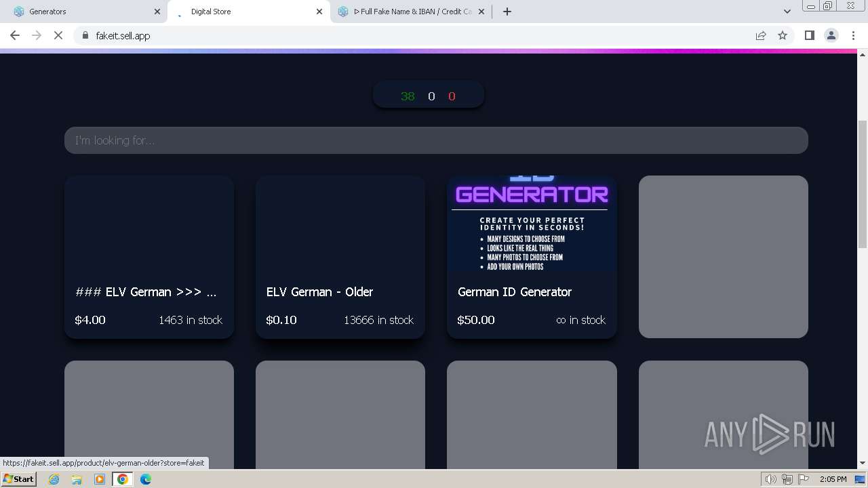The height and width of the screenshot is (488, 868).
Task: Switch to the Full Fake Name & IBAN tab
Action: point(412,12)
